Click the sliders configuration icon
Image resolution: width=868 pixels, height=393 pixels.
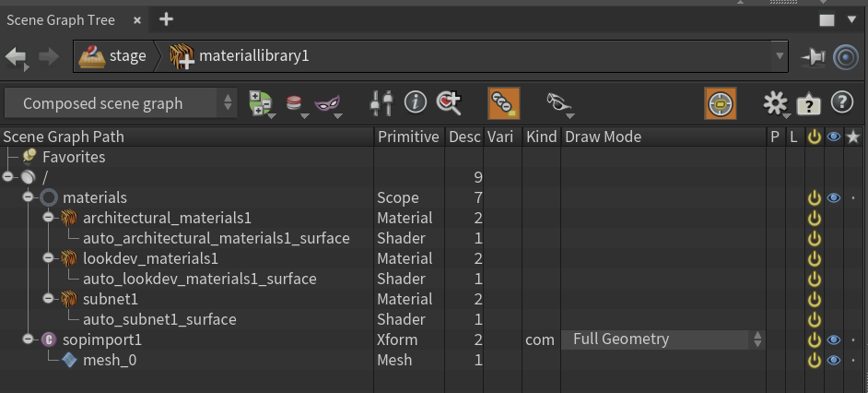(381, 103)
